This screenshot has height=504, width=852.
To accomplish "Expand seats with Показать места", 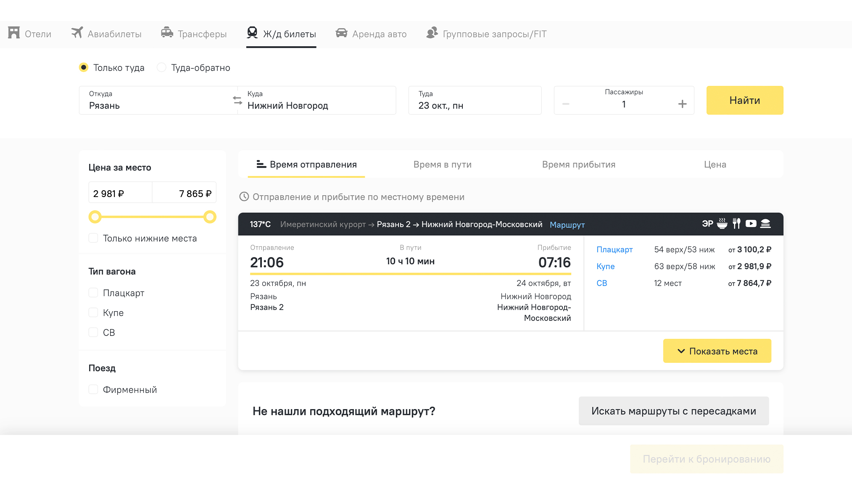I will [717, 351].
